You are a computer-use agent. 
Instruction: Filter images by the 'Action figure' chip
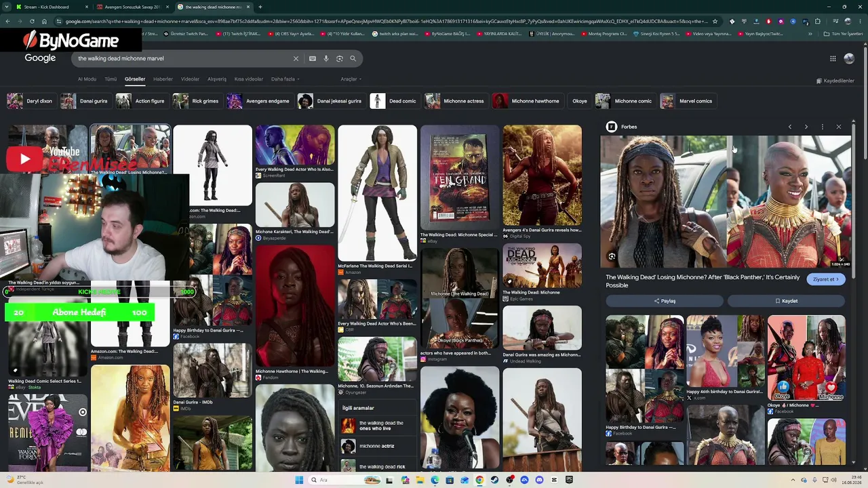tap(141, 101)
